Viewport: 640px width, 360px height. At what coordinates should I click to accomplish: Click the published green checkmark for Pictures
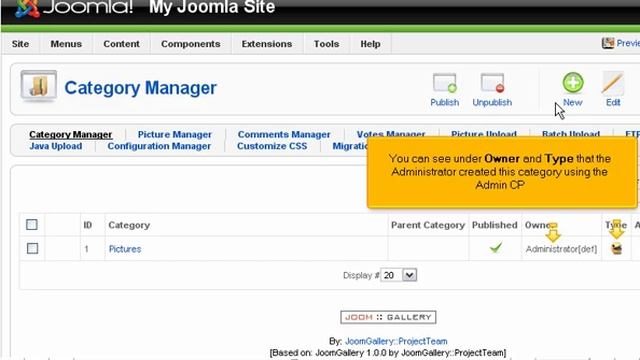(x=496, y=248)
